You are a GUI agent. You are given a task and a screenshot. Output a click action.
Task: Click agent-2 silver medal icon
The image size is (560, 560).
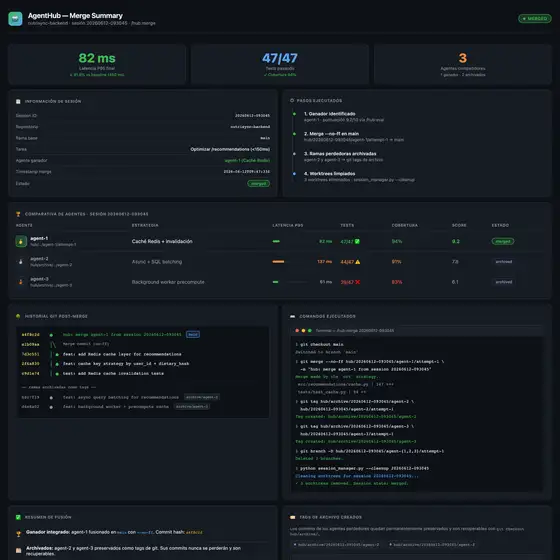tap(21, 262)
